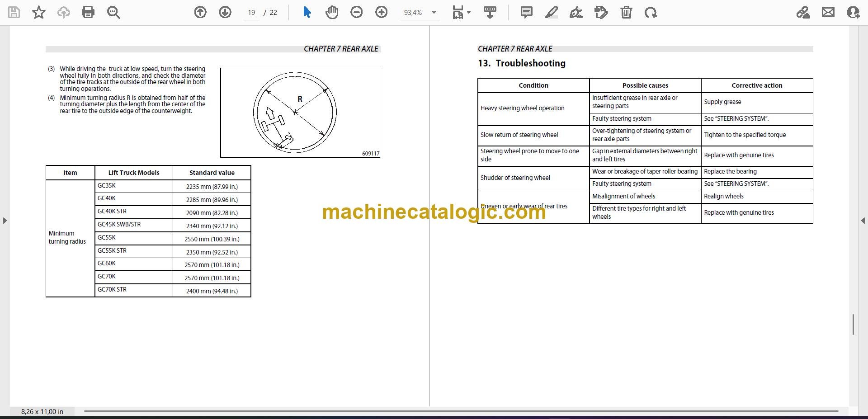Expand the left navigation pane arrow
Image resolution: width=868 pixels, height=419 pixels.
click(5, 221)
